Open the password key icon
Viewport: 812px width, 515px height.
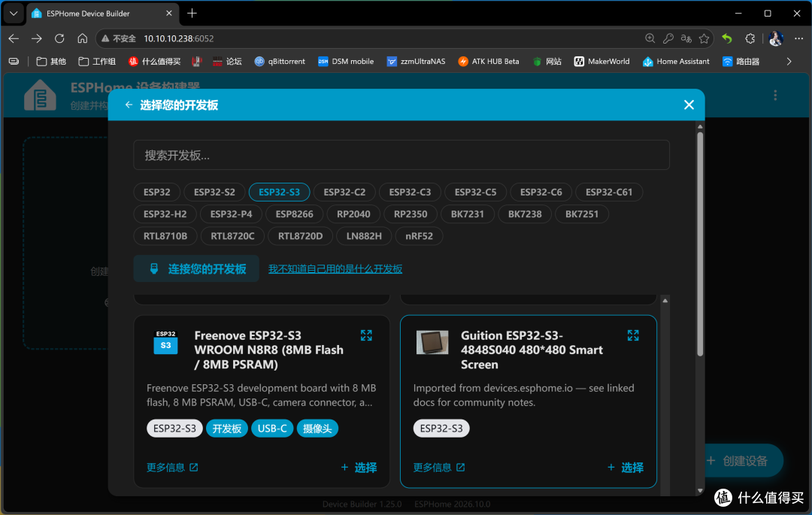tap(668, 38)
